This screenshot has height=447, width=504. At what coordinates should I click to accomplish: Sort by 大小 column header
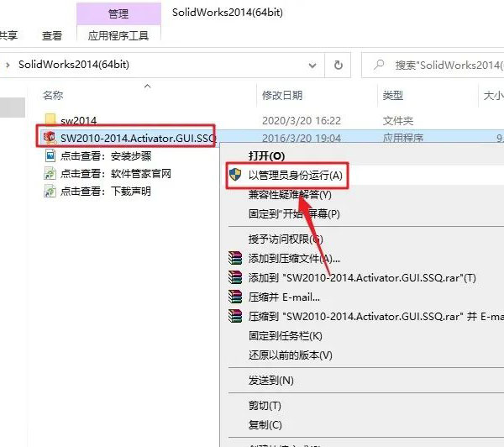click(493, 95)
